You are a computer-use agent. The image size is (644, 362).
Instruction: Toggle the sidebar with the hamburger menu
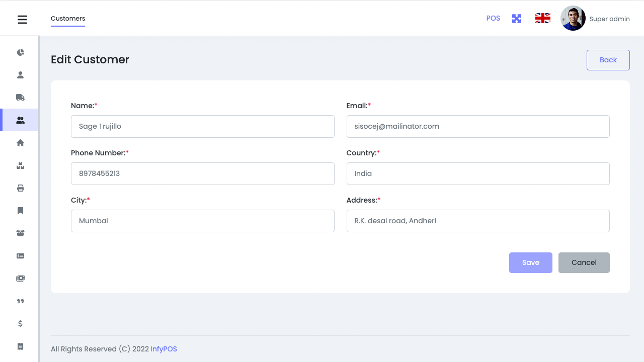pyautogui.click(x=22, y=20)
